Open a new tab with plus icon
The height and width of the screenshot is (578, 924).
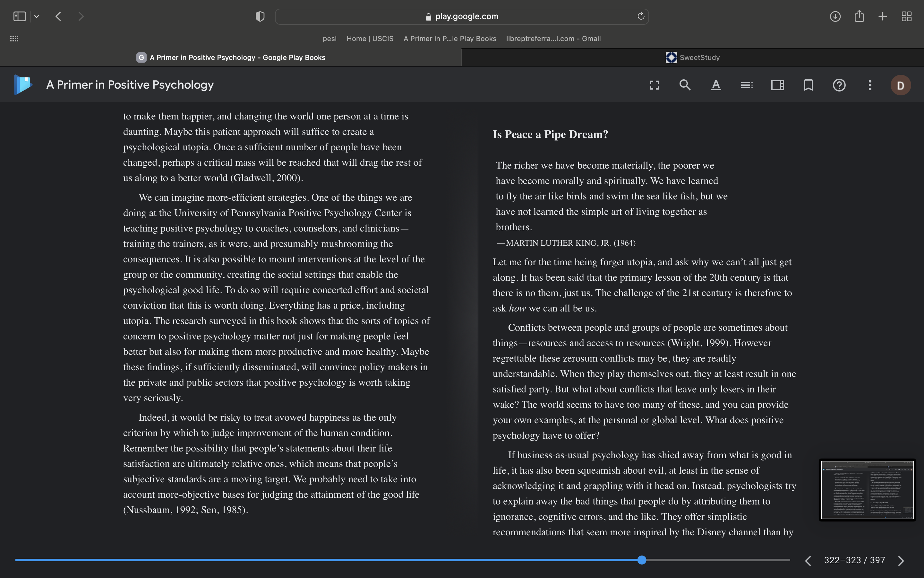tap(883, 16)
